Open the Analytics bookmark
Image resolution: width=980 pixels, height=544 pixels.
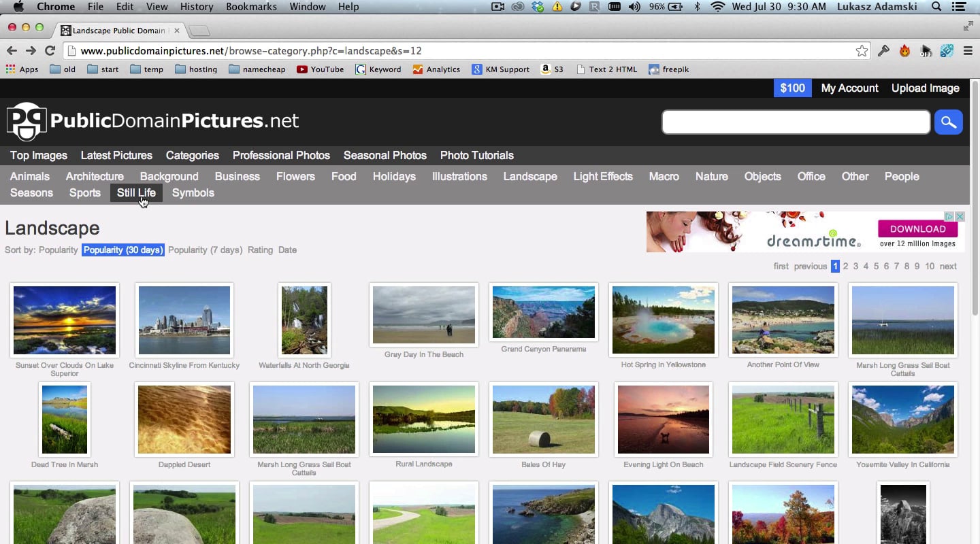436,69
